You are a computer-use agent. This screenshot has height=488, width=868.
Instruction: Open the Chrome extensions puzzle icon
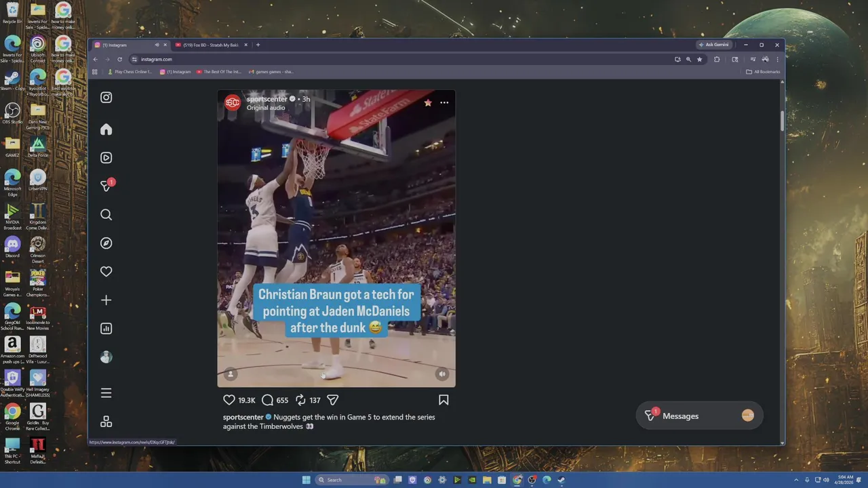click(717, 60)
